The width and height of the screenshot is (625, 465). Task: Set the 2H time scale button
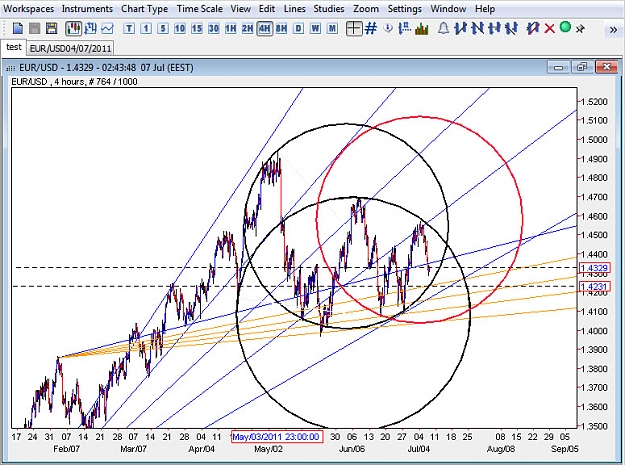248,29
